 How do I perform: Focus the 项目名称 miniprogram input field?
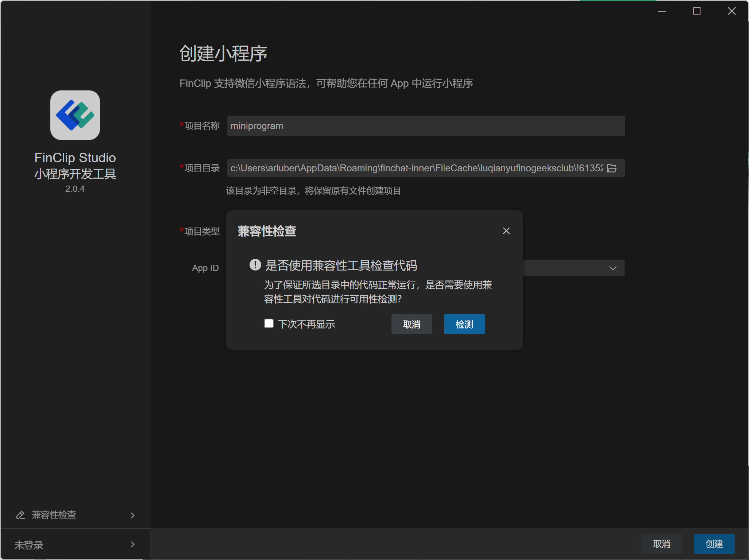[x=425, y=126]
